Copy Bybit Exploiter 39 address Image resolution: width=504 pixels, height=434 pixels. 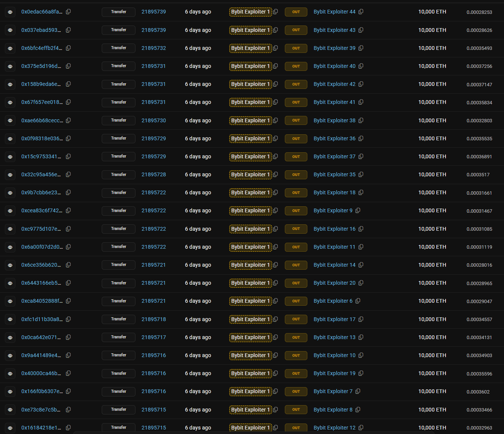361,48
